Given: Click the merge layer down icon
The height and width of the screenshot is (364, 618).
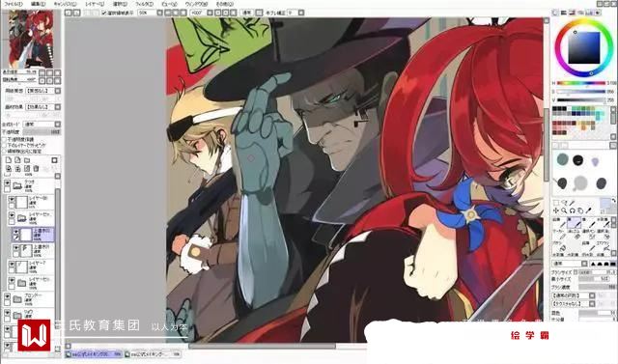Looking at the screenshot, I should point(17,169).
